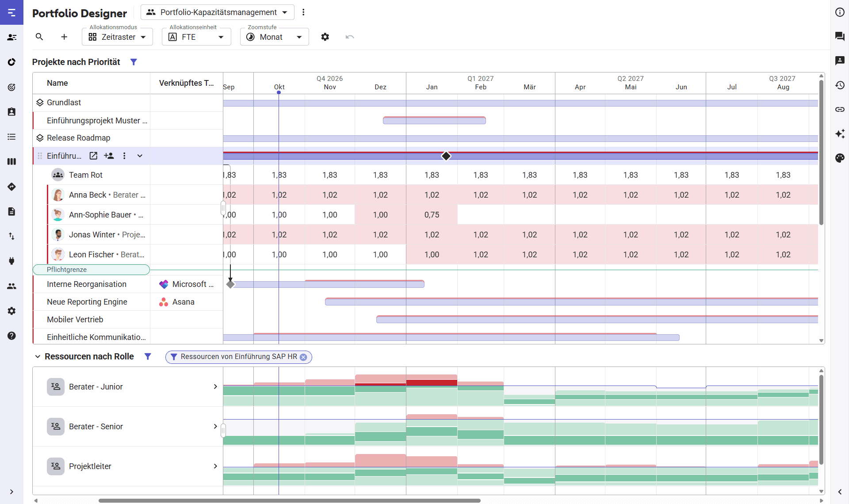The width and height of the screenshot is (849, 504).
Task: Filter Projekte nach Priorität with funnel icon
Action: pyautogui.click(x=134, y=62)
